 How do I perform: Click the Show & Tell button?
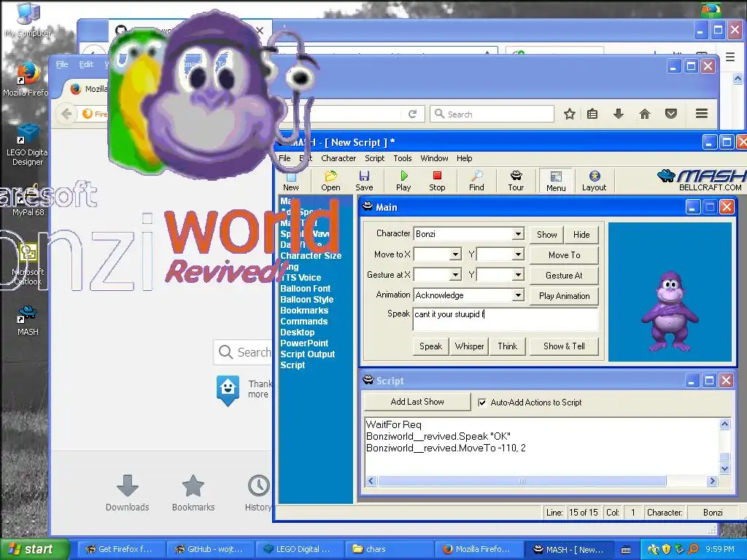[564, 346]
